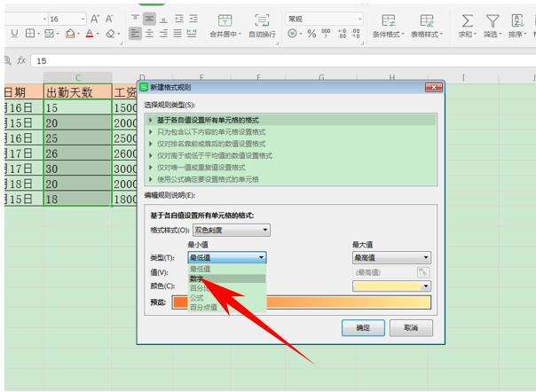Open the maximum type 最高值 combo box
The height and width of the screenshot is (392, 536).
[x=391, y=257]
